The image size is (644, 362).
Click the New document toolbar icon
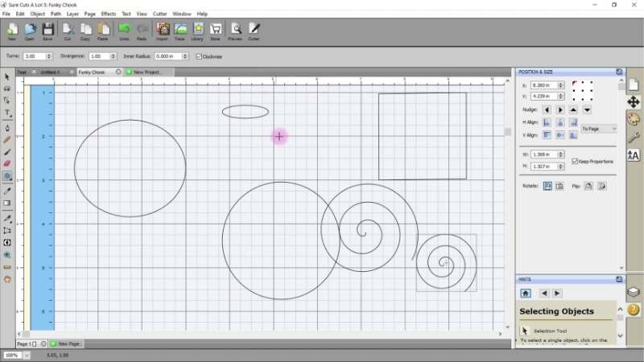12,31
